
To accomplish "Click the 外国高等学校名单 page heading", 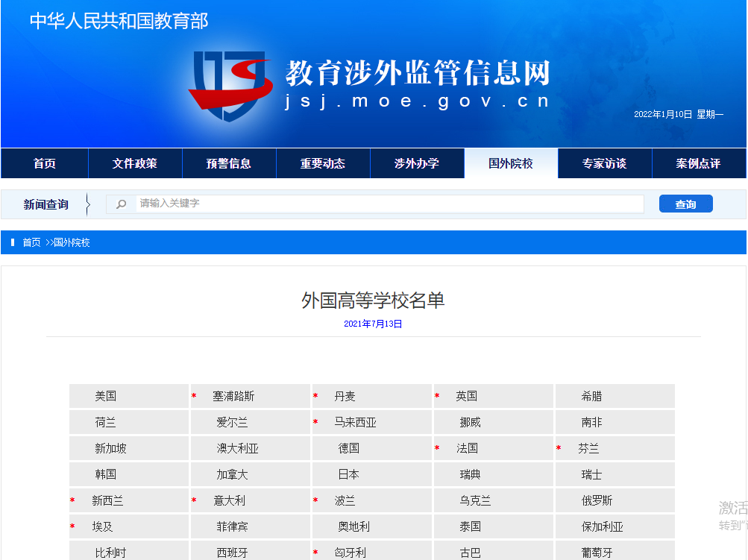I will pyautogui.click(x=373, y=301).
